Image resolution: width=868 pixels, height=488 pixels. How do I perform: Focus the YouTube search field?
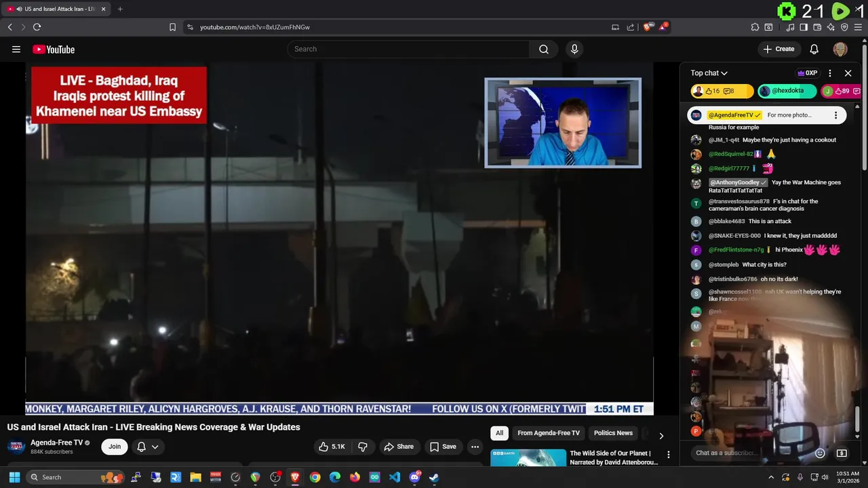[408, 49]
